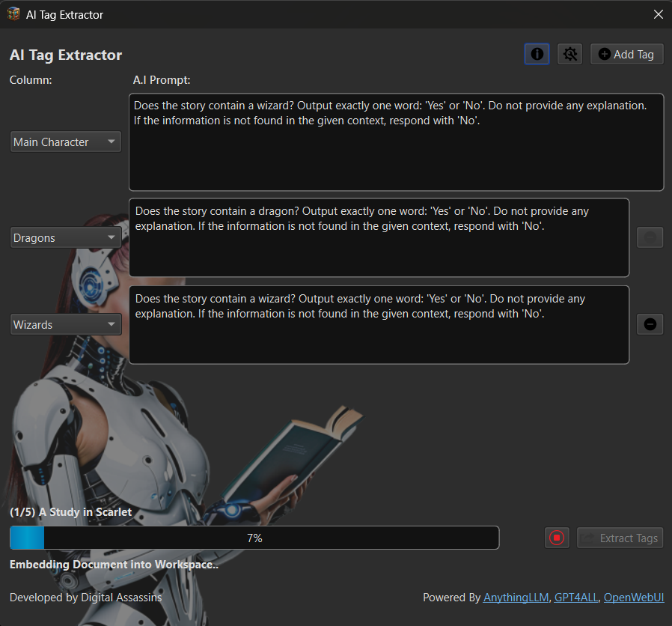This screenshot has width=672, height=626.
Task: Click the 'Column:' header label
Action: [x=31, y=80]
